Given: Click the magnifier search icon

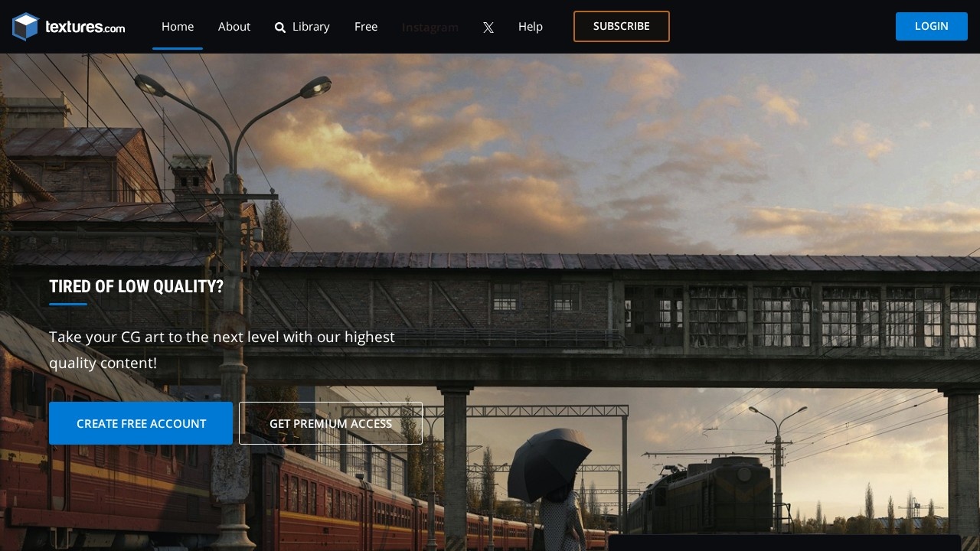Looking at the screenshot, I should click(x=280, y=28).
